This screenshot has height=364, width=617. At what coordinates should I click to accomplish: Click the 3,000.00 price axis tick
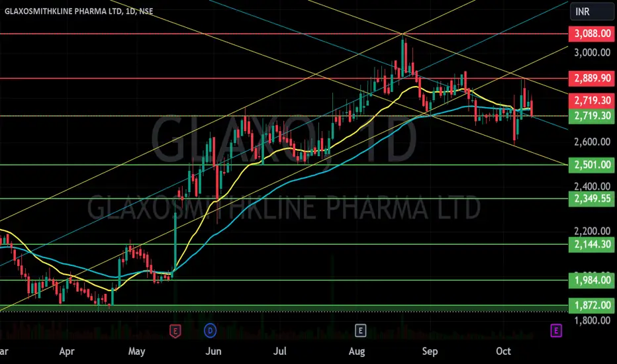point(593,53)
